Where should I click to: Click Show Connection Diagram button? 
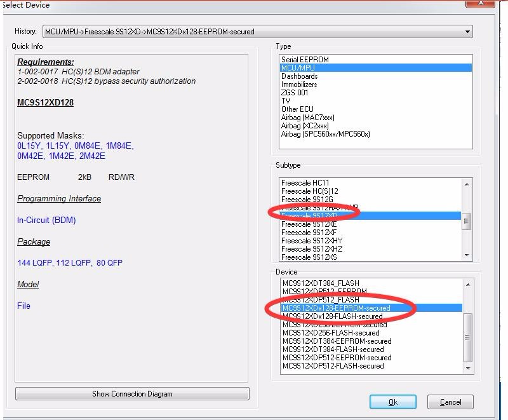coord(132,394)
